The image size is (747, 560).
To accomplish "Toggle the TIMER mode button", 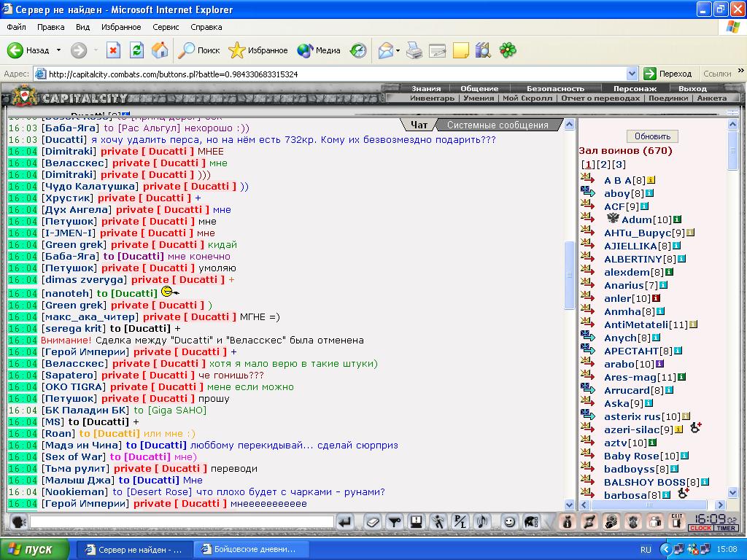I will [x=726, y=528].
